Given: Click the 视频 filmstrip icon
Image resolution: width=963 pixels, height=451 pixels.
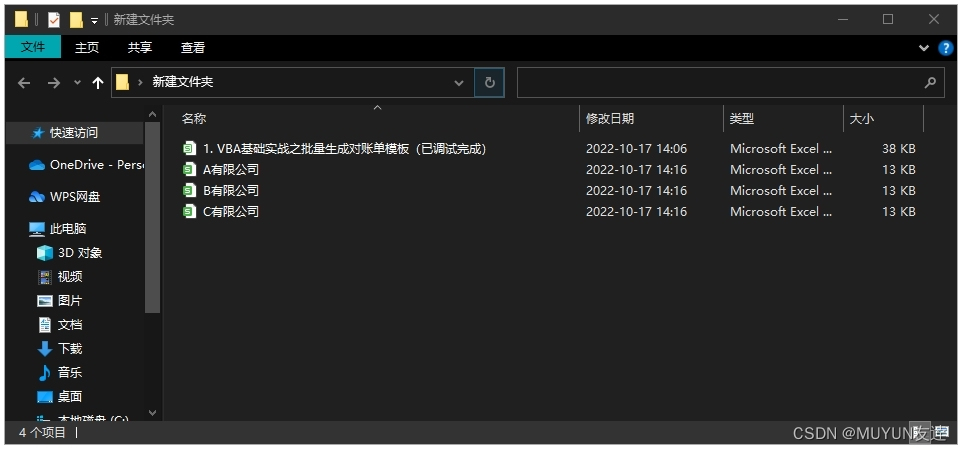Looking at the screenshot, I should click(x=45, y=277).
